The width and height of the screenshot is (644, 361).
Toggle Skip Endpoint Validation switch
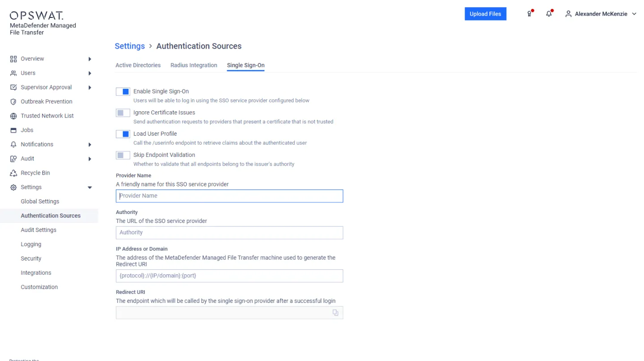123,155
